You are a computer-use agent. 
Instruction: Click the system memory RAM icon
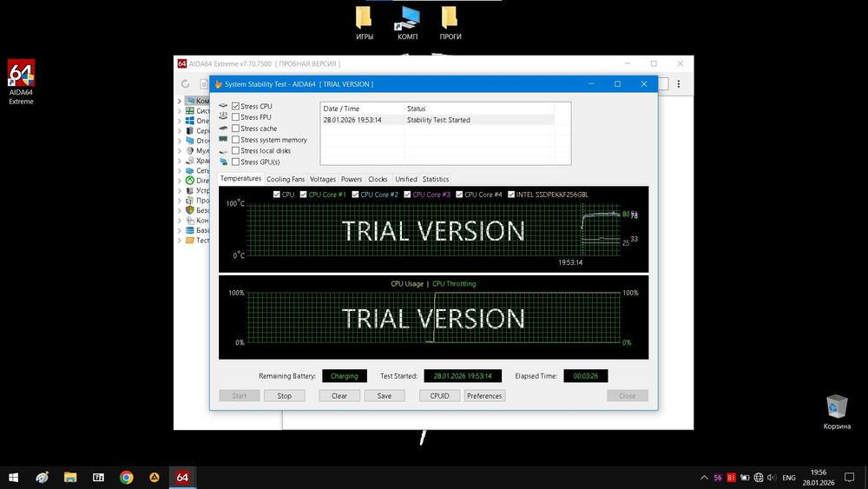tap(223, 139)
